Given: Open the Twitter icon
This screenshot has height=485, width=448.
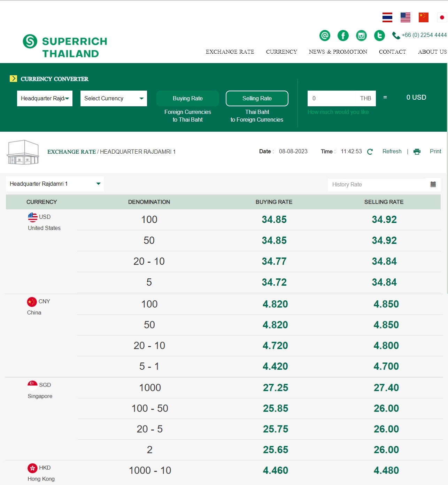Looking at the screenshot, I should point(379,35).
